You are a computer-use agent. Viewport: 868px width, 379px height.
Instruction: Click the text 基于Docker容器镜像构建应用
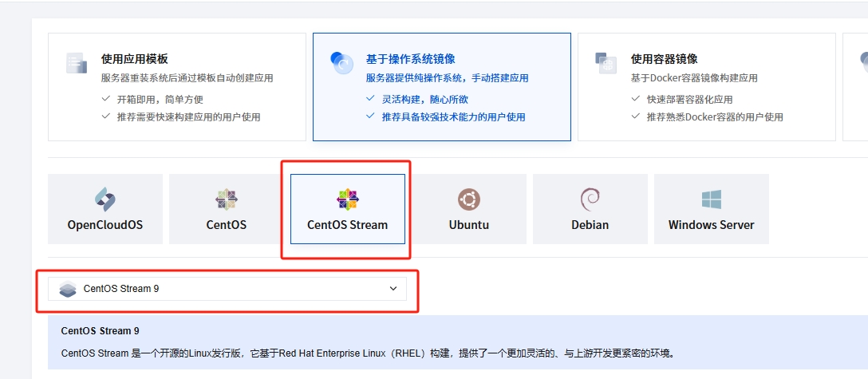coord(694,78)
